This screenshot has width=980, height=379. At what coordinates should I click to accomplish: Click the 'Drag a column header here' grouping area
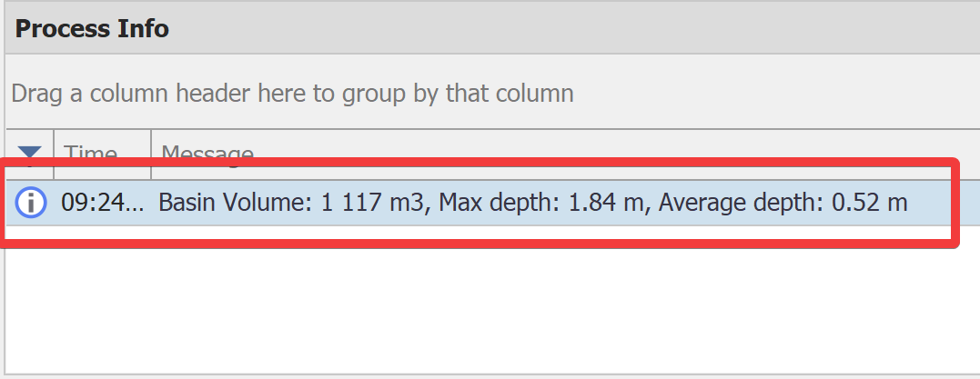coord(493,93)
